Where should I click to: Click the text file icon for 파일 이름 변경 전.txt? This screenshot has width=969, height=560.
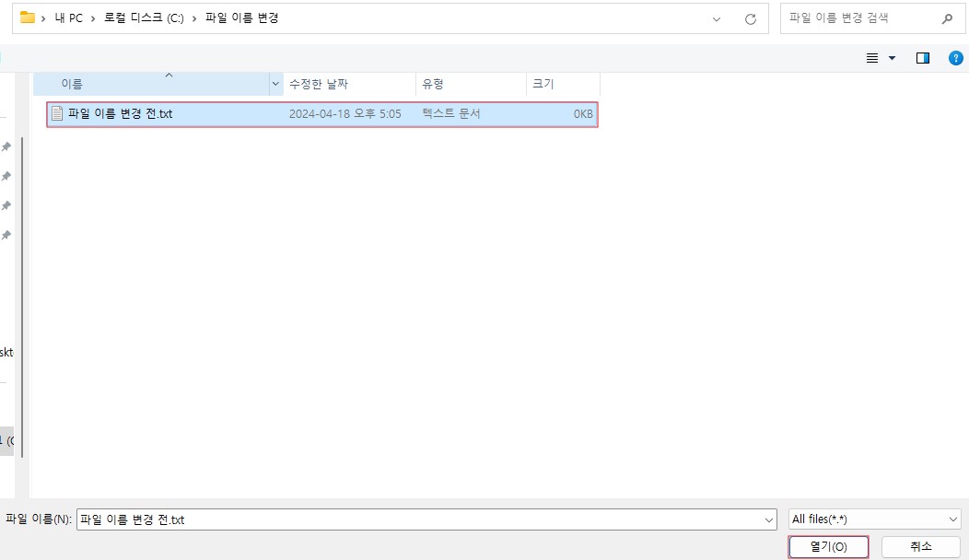(x=57, y=114)
